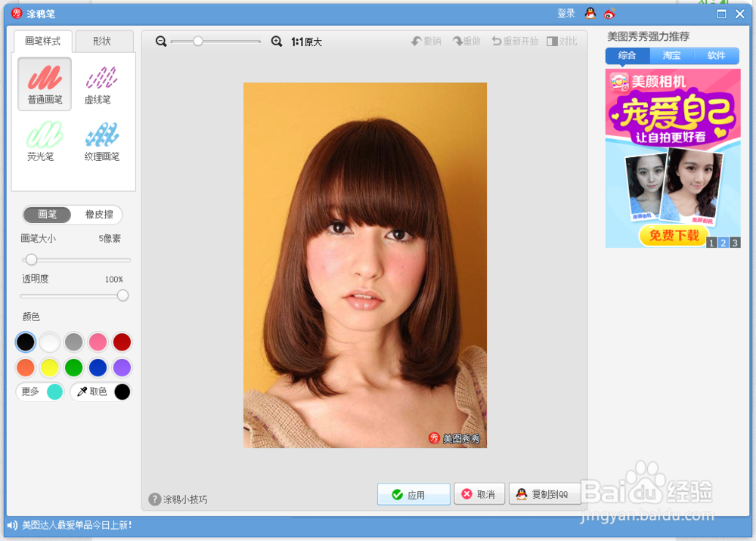Click 取消 to cancel doodle
756x541 pixels.
[x=479, y=494]
